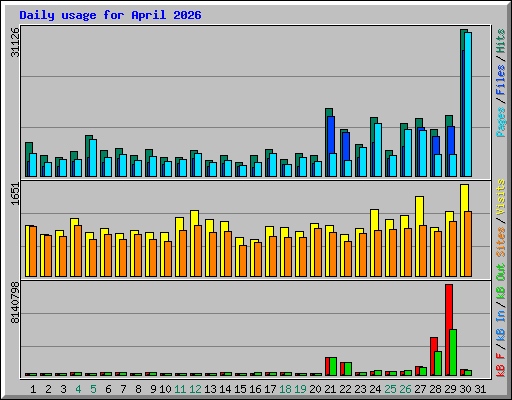
Task: Click day 10 on the x-axis
Action: [x=165, y=389]
